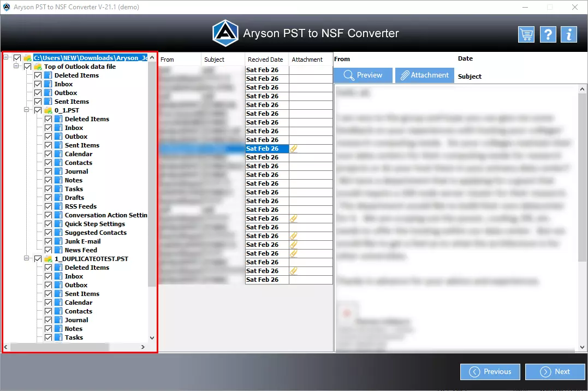
Task: Click the Aryson logo in header
Action: [x=225, y=33]
